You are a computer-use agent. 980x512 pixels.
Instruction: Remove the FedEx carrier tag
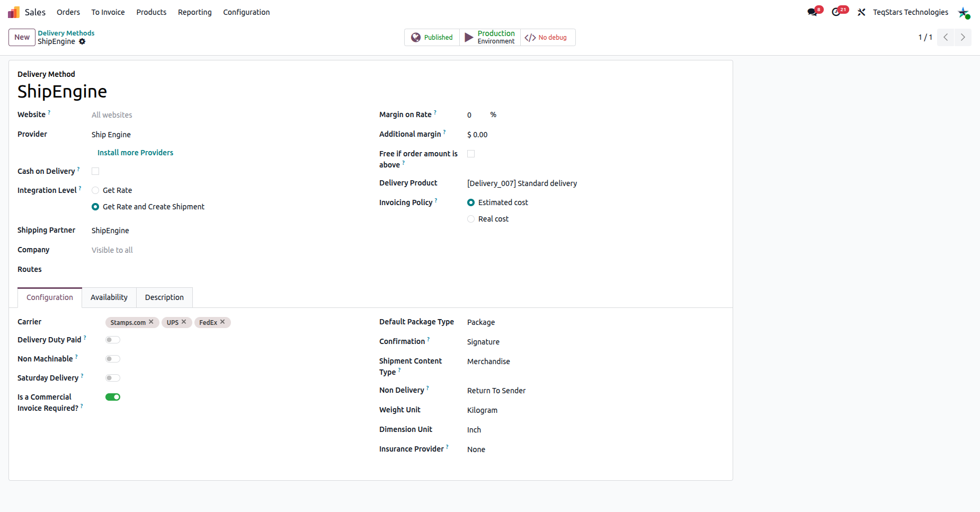click(222, 322)
